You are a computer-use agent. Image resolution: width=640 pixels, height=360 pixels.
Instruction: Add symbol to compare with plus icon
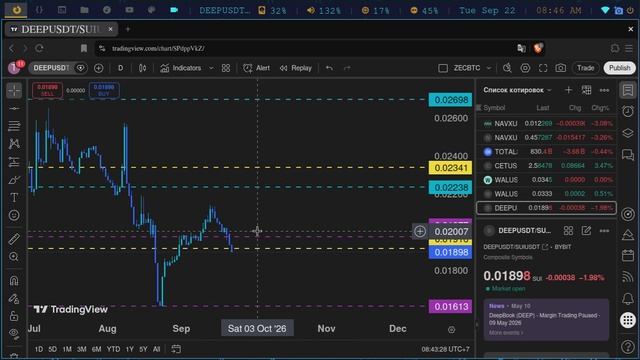point(98,68)
